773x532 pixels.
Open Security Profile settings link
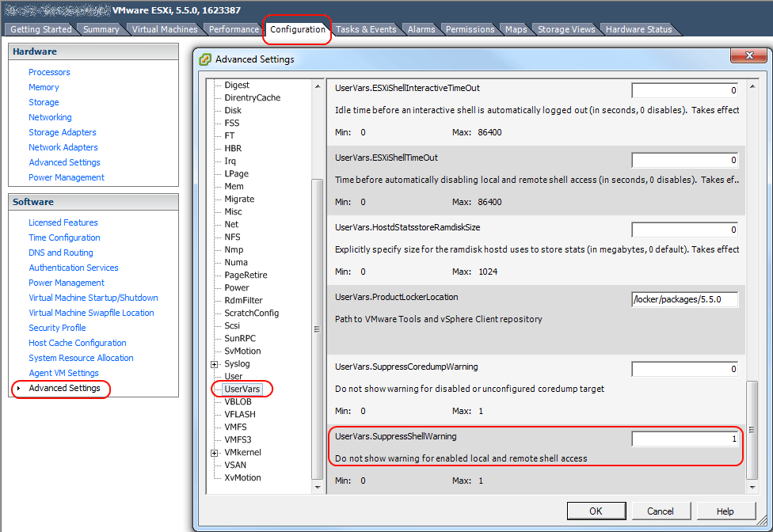coord(57,328)
